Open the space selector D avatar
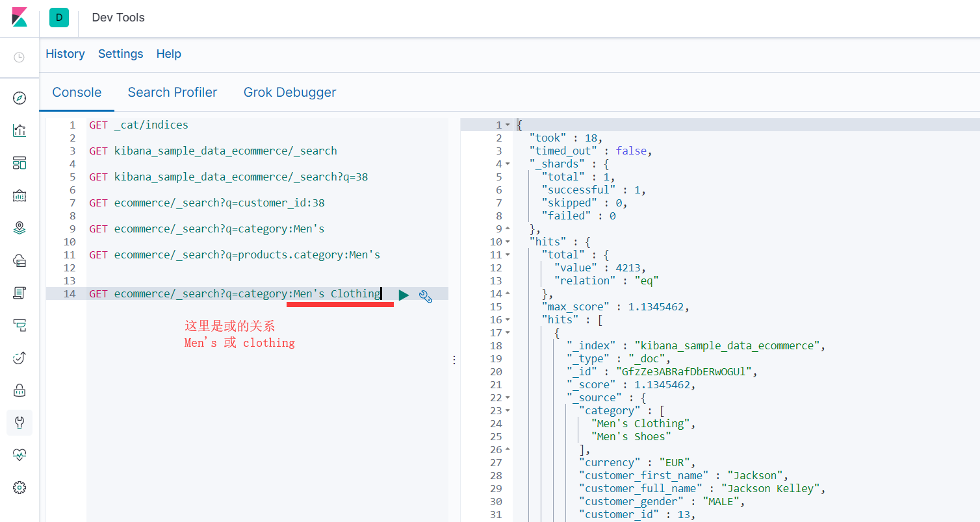 point(59,18)
